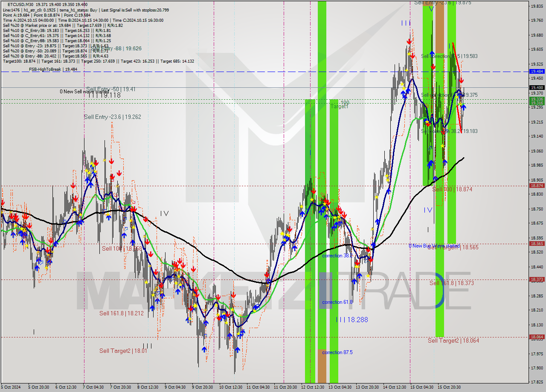Click 19.835 on the price axis
The height and width of the screenshot is (392, 546).
[x=537, y=6]
